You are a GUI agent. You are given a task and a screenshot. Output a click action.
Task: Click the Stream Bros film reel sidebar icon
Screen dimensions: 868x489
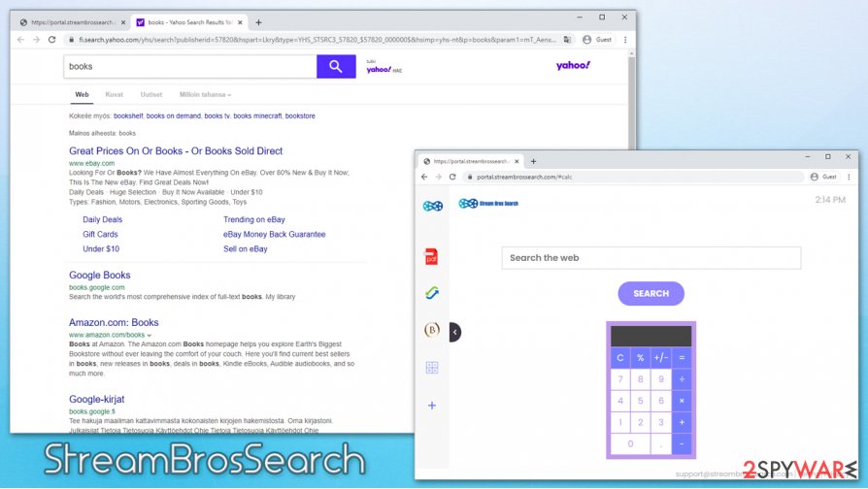(x=432, y=207)
